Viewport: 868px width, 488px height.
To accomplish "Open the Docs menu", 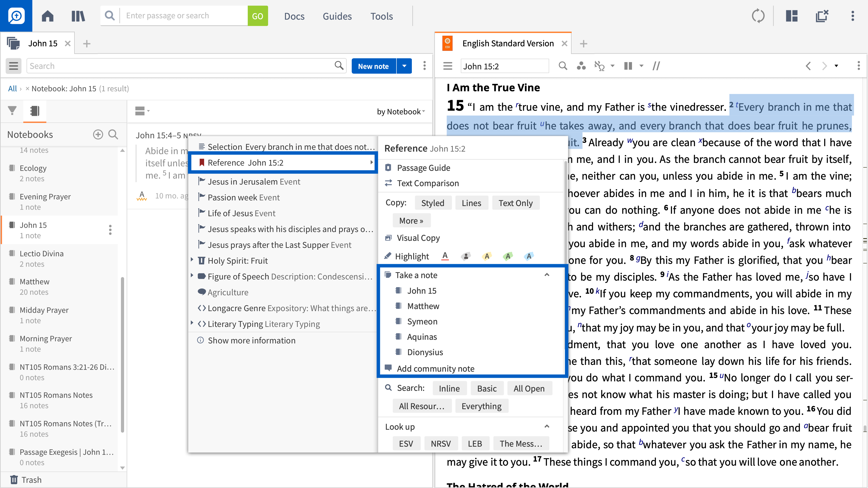I will [294, 16].
